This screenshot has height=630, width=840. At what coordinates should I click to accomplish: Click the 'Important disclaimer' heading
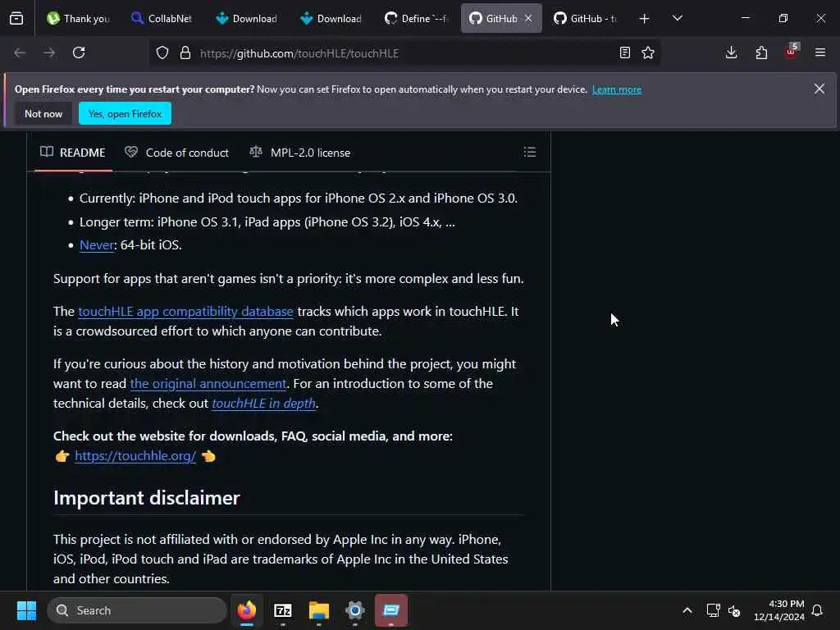point(146,498)
